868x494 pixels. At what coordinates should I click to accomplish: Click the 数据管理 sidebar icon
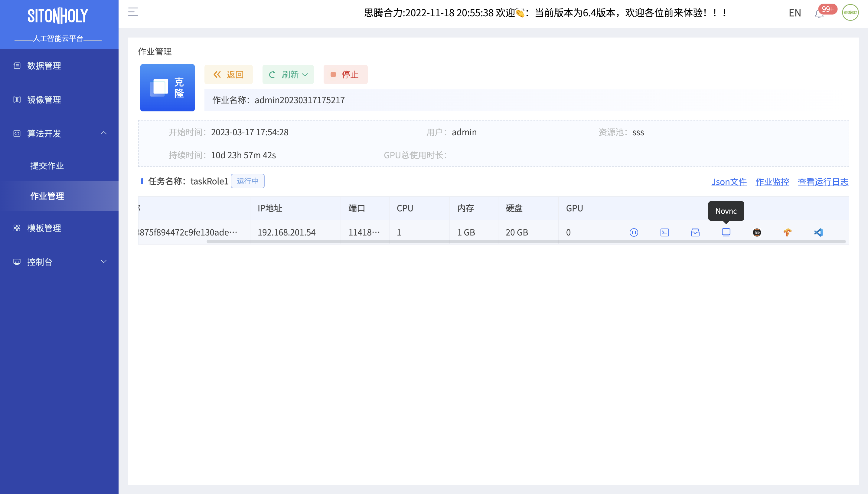[17, 66]
